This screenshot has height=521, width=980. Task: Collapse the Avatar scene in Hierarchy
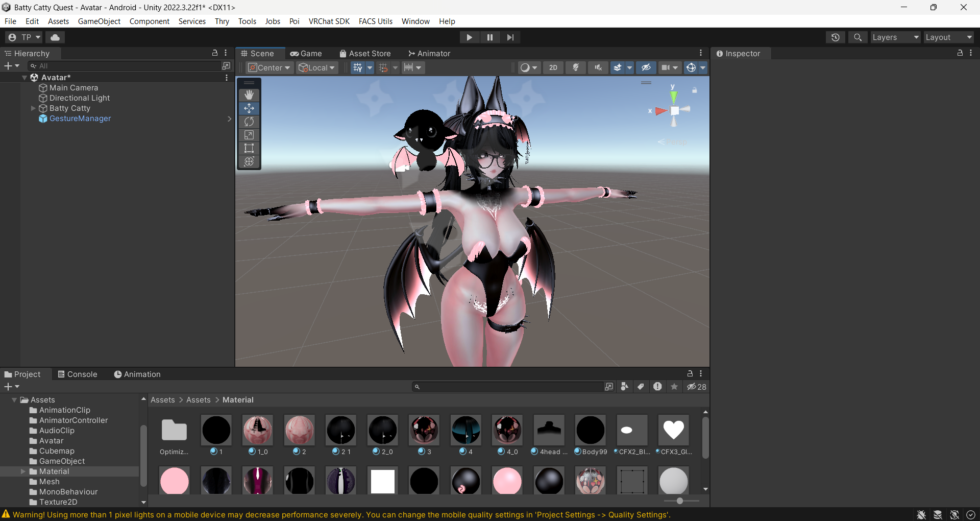tap(24, 78)
